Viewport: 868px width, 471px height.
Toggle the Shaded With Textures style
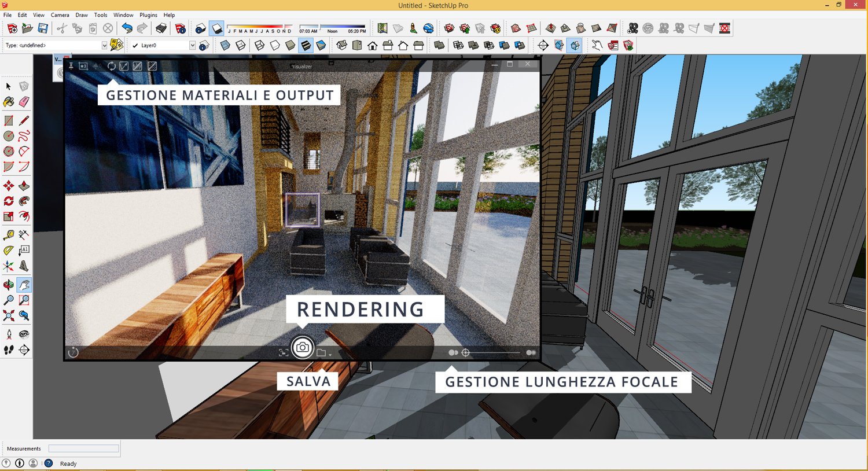(x=306, y=45)
